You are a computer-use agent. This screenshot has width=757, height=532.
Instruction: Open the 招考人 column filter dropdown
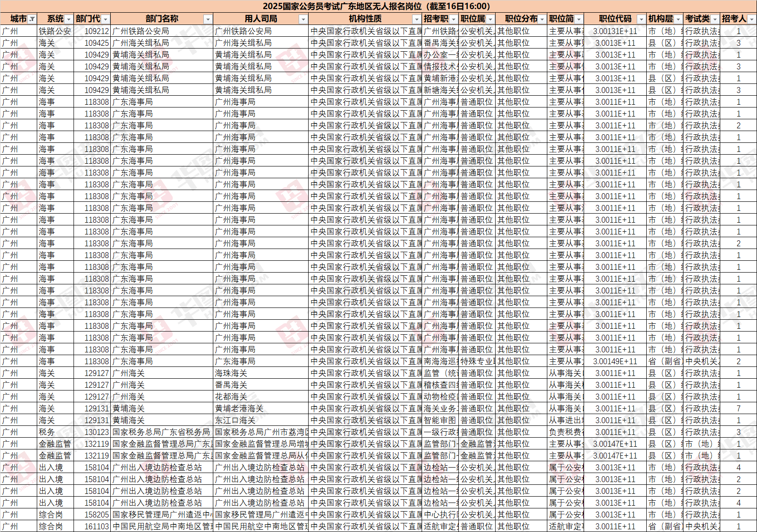(x=752, y=19)
